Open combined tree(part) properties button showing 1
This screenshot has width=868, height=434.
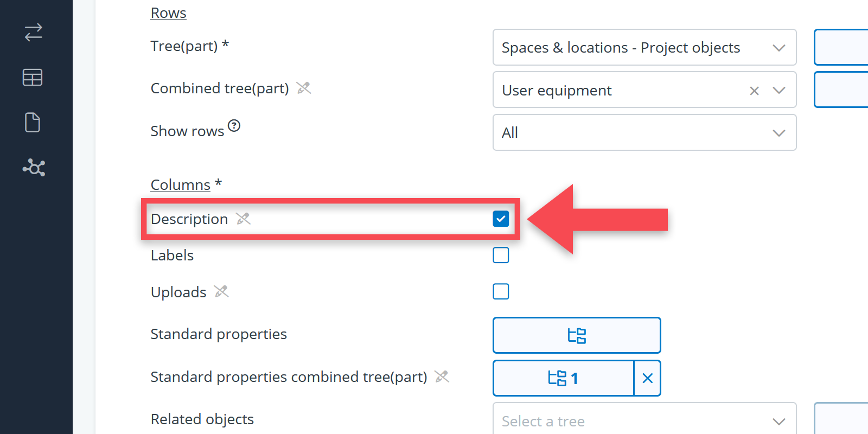pyautogui.click(x=563, y=378)
